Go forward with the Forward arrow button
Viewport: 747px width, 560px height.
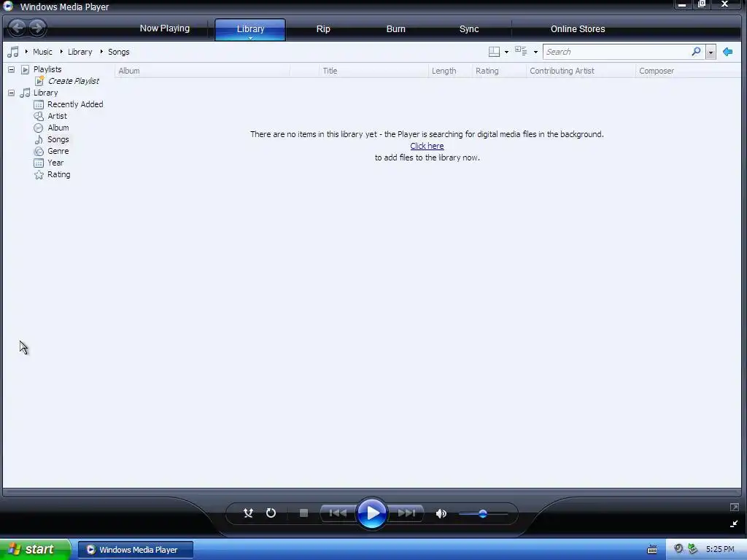pos(37,28)
